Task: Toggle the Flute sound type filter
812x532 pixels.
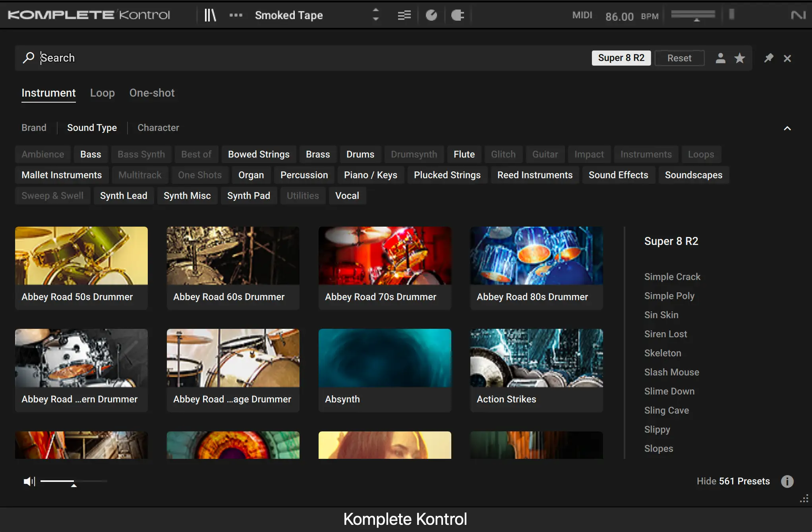Action: [464, 154]
